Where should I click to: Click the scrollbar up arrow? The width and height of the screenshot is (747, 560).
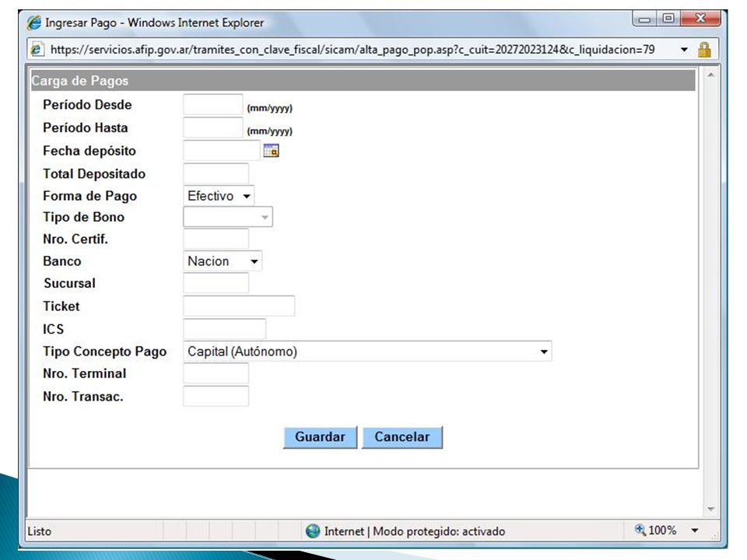(710, 75)
